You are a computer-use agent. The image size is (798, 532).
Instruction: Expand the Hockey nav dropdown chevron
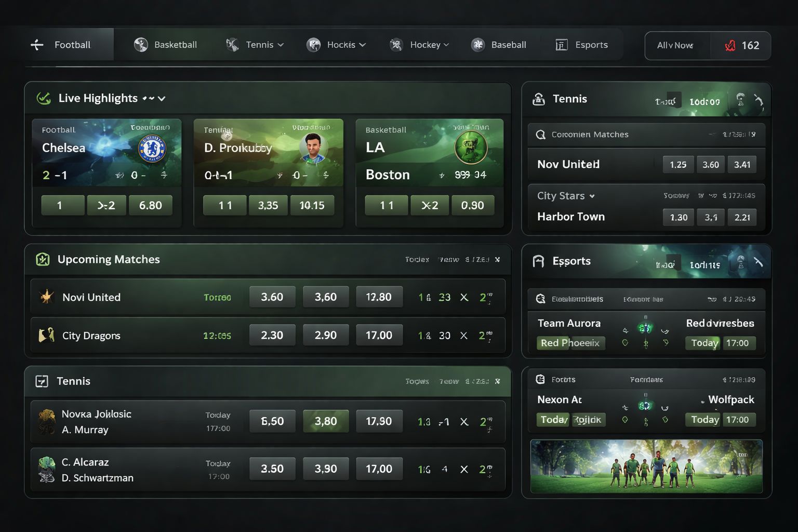(x=446, y=45)
